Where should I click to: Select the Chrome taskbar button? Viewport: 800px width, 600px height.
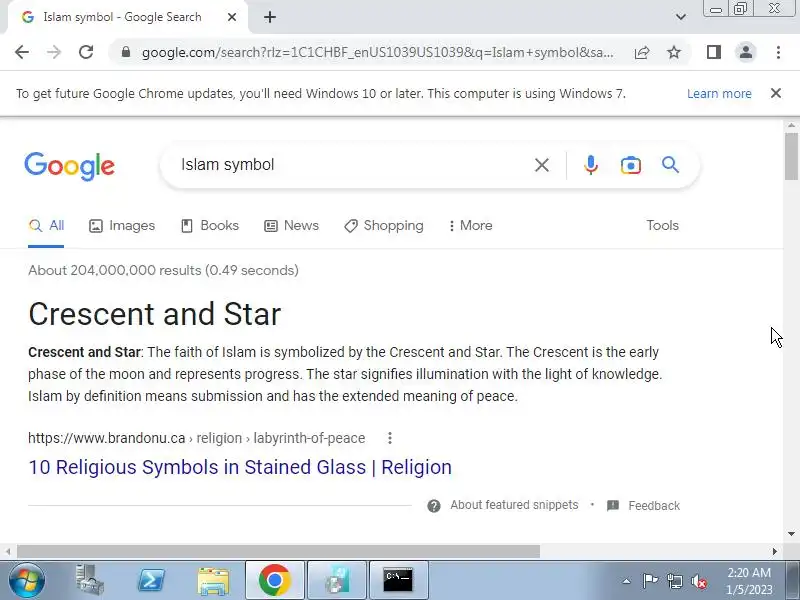[275, 580]
